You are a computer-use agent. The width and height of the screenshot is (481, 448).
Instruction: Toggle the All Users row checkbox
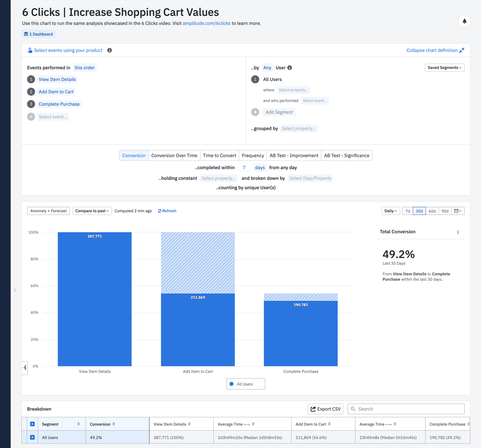(x=32, y=437)
